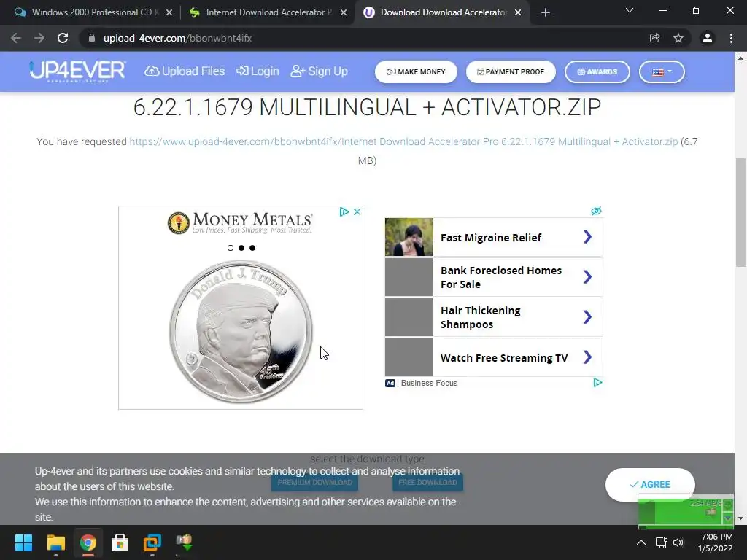This screenshot has width=747, height=560.
Task: Accept cookies with AGREE button
Action: (650, 484)
